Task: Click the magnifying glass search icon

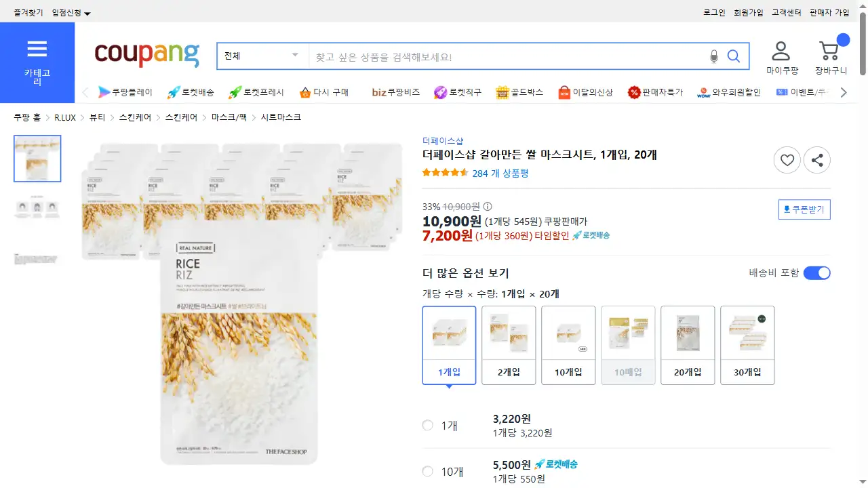Action: (x=734, y=56)
